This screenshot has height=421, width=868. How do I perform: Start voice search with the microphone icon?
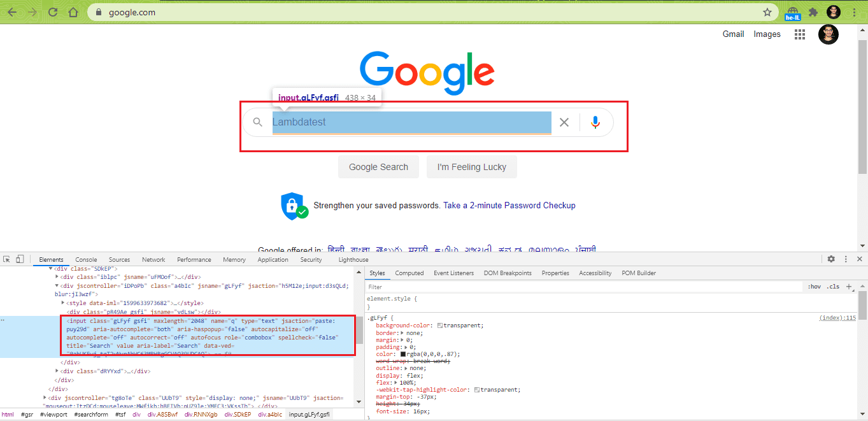[595, 122]
